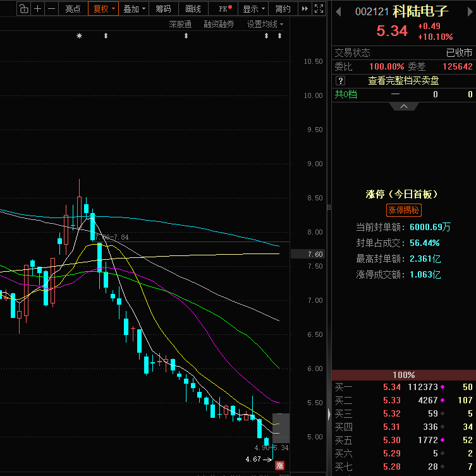476x476 pixels.
Task: Click 买五 bid price 5.30
Action: coord(391,440)
